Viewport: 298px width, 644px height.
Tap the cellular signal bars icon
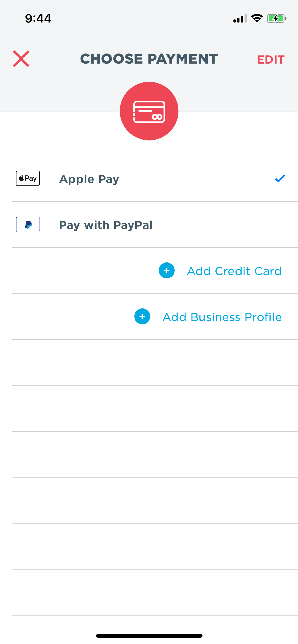click(240, 18)
